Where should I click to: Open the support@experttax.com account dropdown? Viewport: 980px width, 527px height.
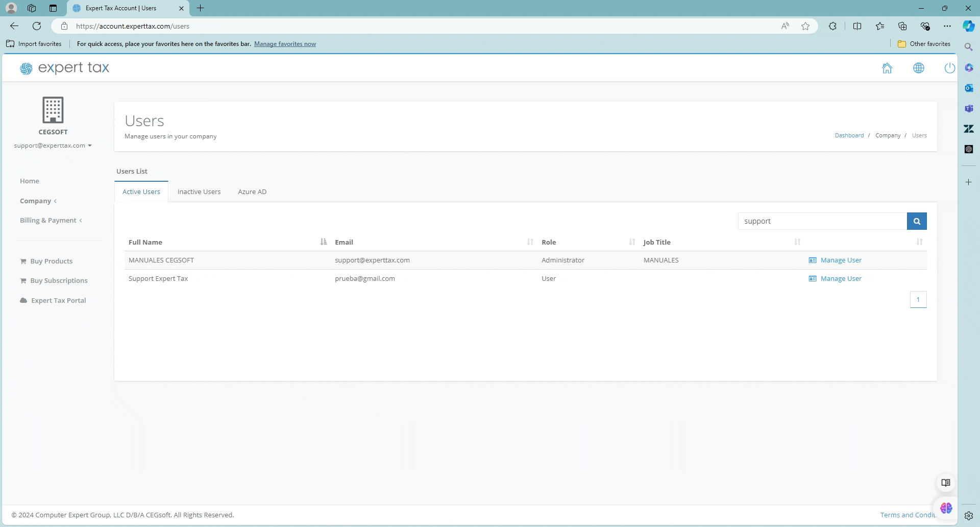[x=53, y=146]
